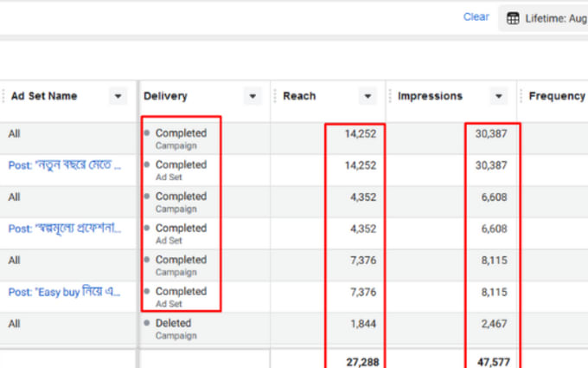Screen dimensions: 588x368
Task: Click the All label in the Deleted campaign row
Action: point(14,324)
